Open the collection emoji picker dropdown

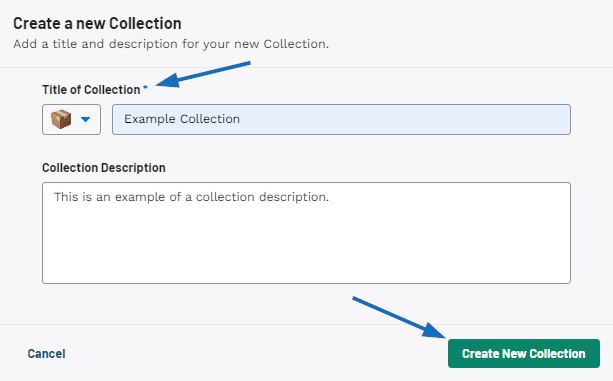(x=72, y=120)
